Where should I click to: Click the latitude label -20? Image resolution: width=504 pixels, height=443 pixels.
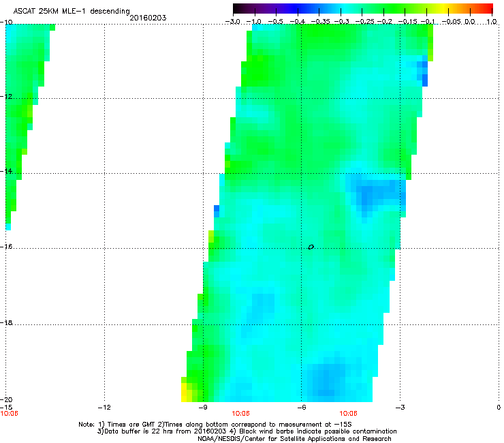tap(6, 399)
